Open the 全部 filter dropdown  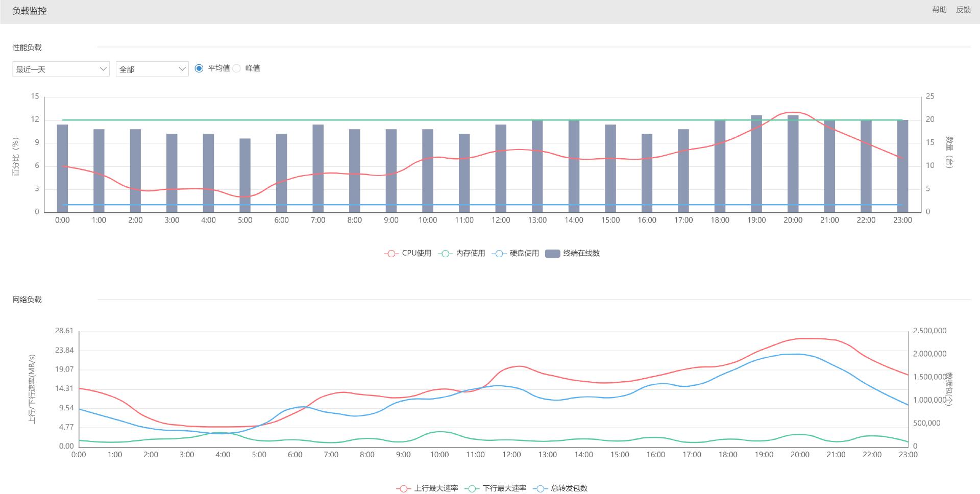click(x=152, y=69)
